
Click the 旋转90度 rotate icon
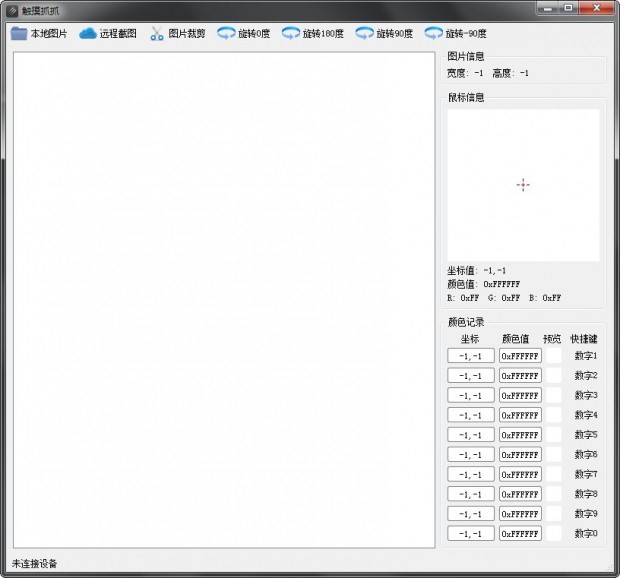point(365,34)
